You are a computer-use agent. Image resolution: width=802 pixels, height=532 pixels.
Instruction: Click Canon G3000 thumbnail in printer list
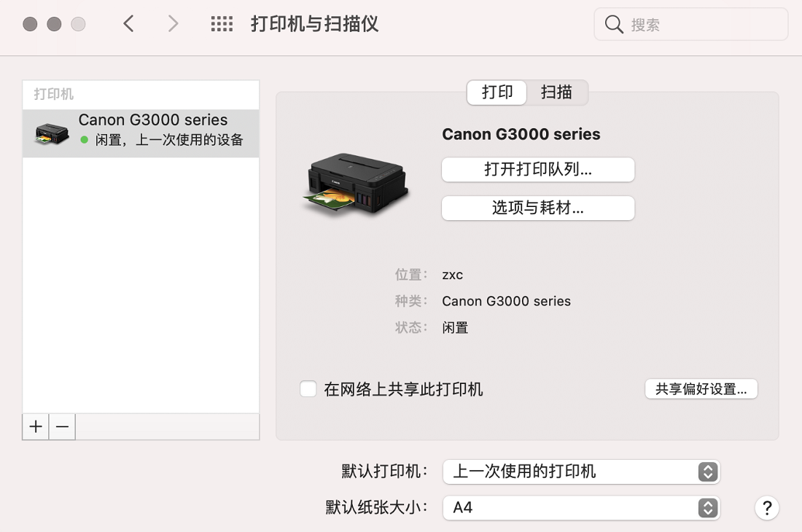point(52,133)
